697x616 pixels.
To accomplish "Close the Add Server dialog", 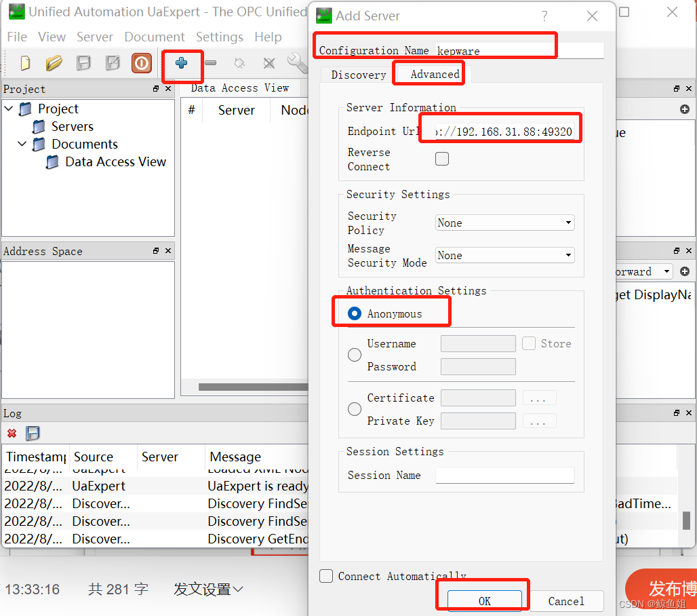I will pos(592,16).
